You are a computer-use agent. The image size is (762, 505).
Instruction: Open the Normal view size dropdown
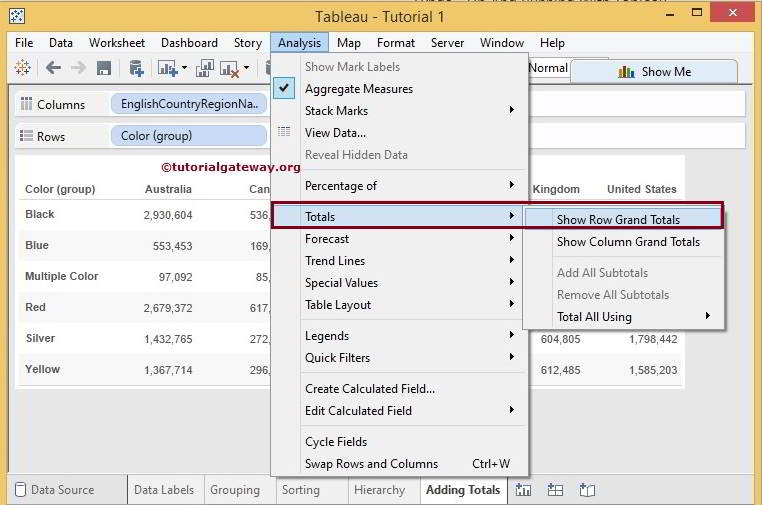(548, 68)
